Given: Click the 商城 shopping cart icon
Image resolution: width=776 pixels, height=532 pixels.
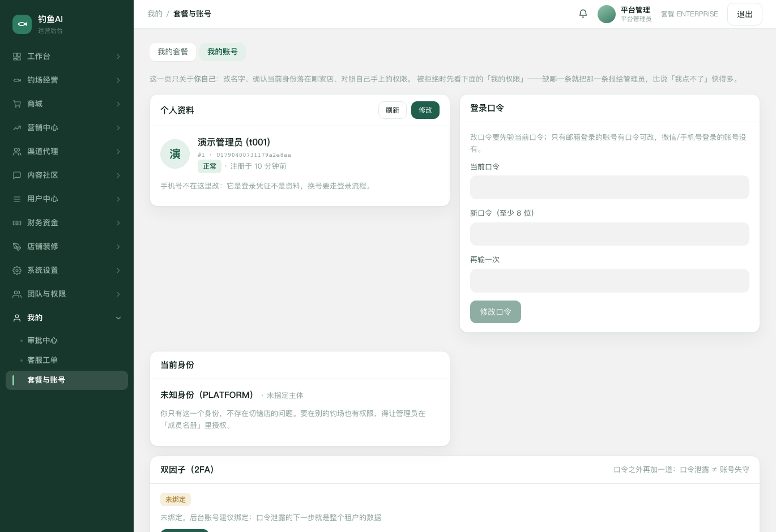Looking at the screenshot, I should point(17,104).
